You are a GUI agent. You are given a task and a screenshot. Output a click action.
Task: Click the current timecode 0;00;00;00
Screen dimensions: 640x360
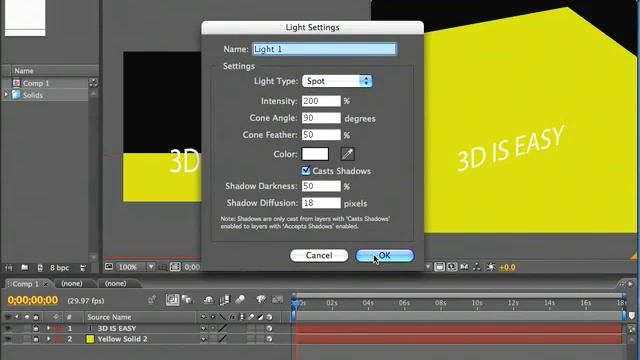pos(33,300)
